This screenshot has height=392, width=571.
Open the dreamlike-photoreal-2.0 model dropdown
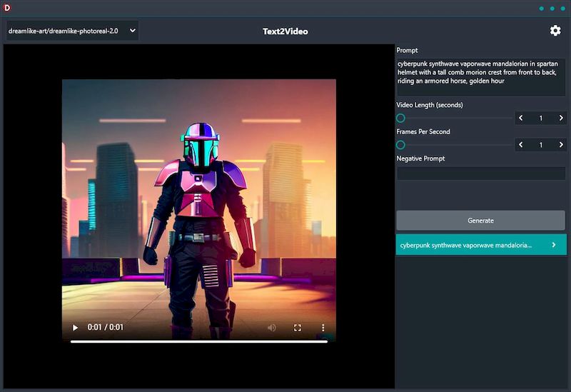click(71, 31)
